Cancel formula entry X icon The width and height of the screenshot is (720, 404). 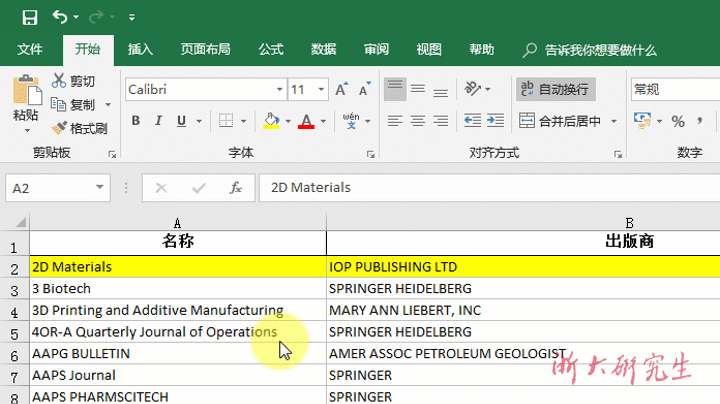pyautogui.click(x=161, y=188)
